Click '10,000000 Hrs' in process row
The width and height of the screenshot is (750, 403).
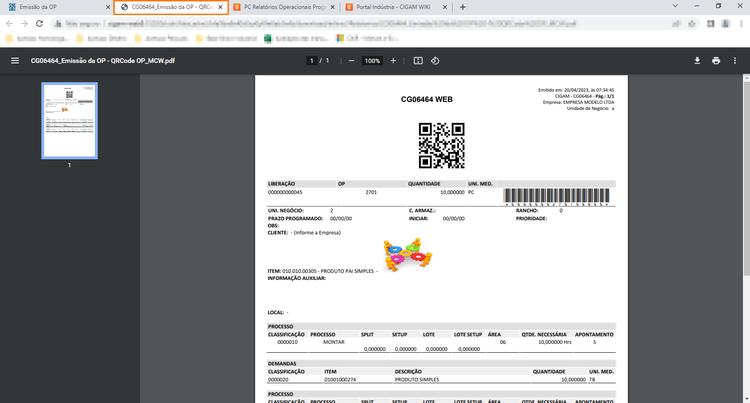point(555,342)
